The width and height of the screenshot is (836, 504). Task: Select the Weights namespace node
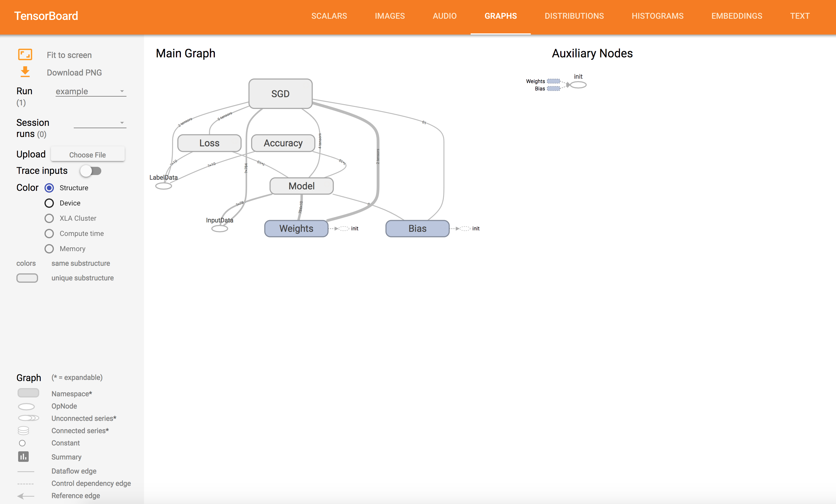pyautogui.click(x=296, y=229)
